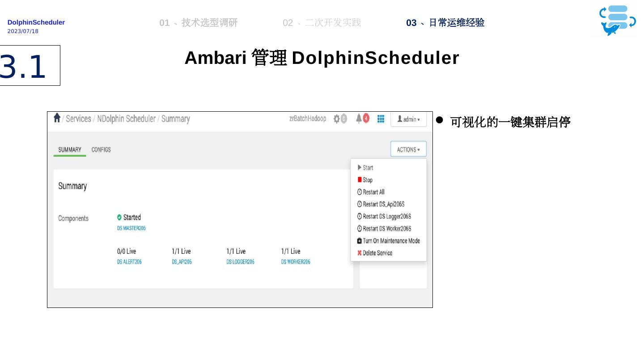Switch to the CONFIGS tab

pyautogui.click(x=101, y=150)
